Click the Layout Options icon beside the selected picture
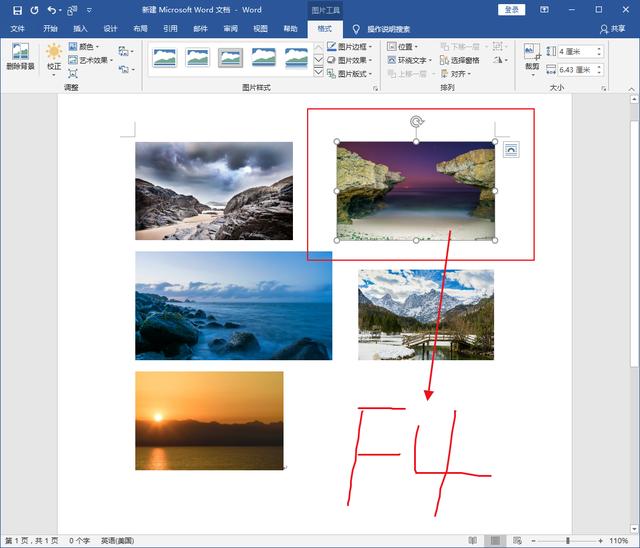The height and width of the screenshot is (548, 640). [511, 150]
